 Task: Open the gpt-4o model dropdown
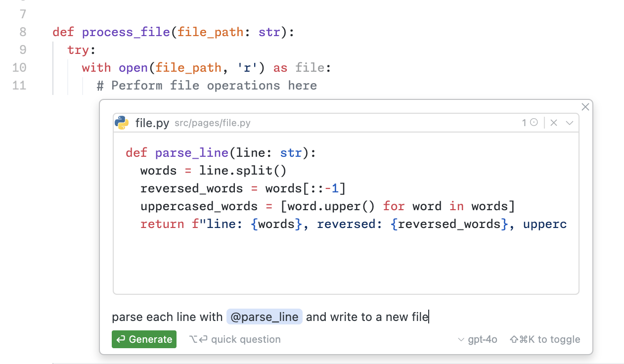(x=478, y=339)
